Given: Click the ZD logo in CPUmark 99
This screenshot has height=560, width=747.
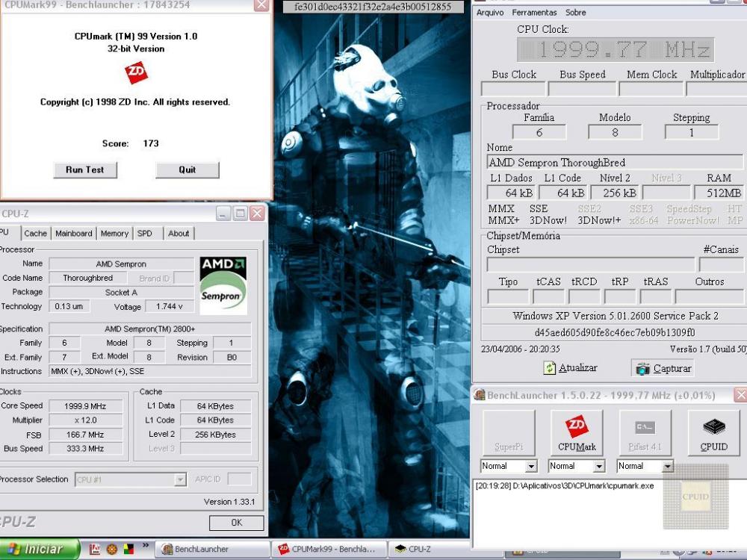Looking at the screenshot, I should click(136, 72).
